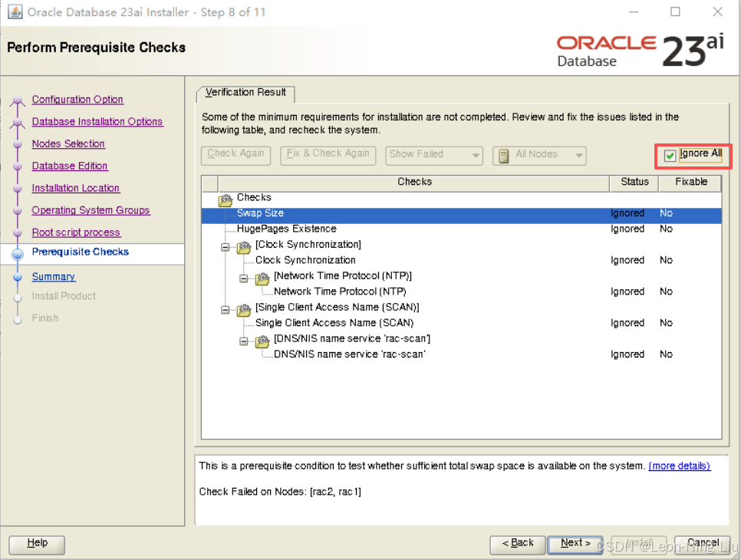Click the Next button
741x560 pixels.
[x=575, y=544]
